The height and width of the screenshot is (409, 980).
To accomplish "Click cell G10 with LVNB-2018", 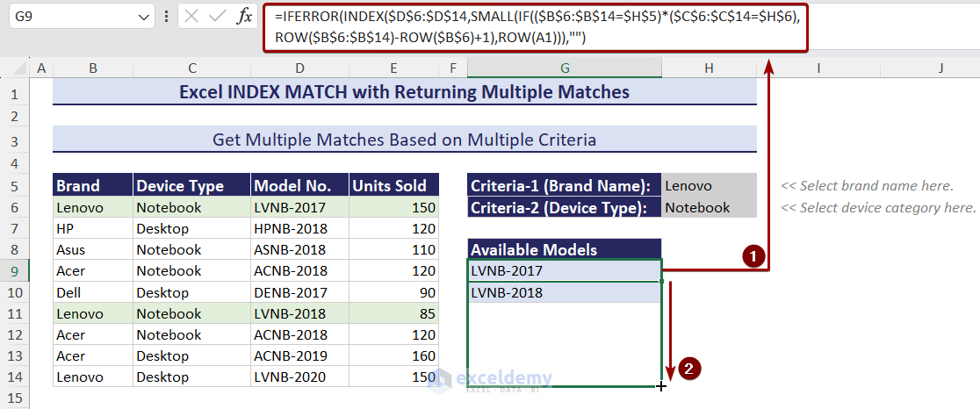I will click(565, 292).
